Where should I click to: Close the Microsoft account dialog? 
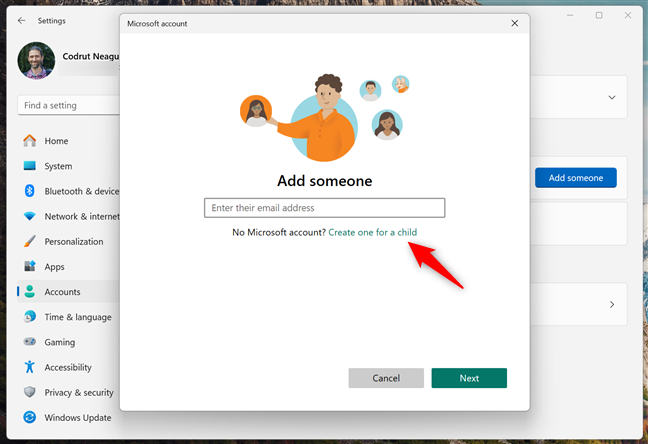coord(515,23)
